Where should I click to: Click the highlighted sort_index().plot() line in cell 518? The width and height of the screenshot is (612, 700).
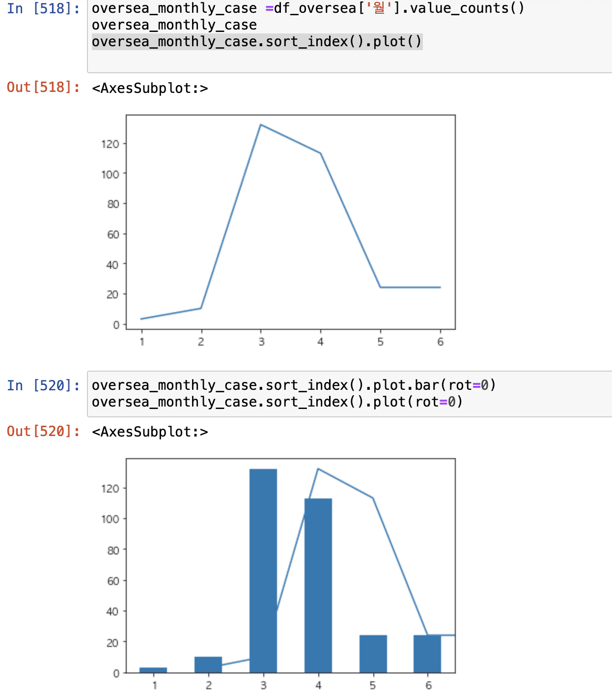(x=257, y=42)
